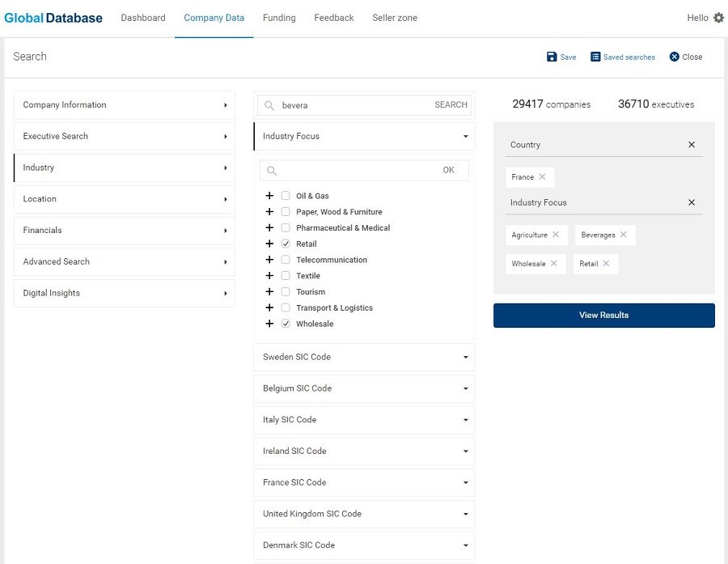Select the Industry filter section

[125, 168]
